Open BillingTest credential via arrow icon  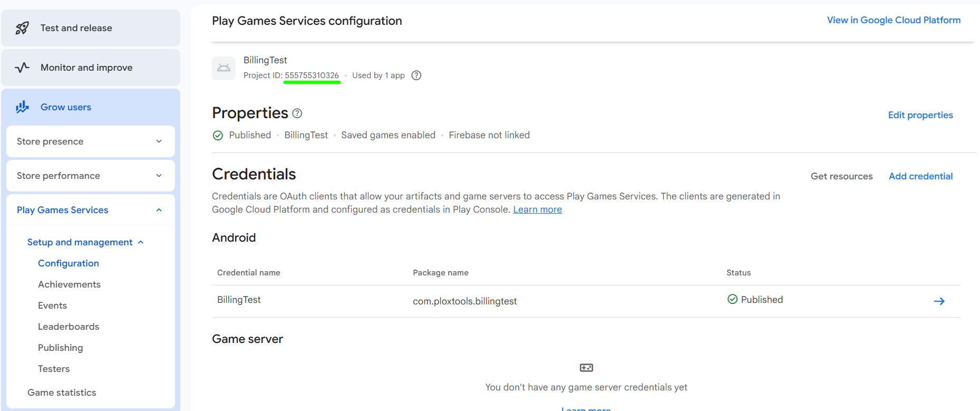[939, 301]
